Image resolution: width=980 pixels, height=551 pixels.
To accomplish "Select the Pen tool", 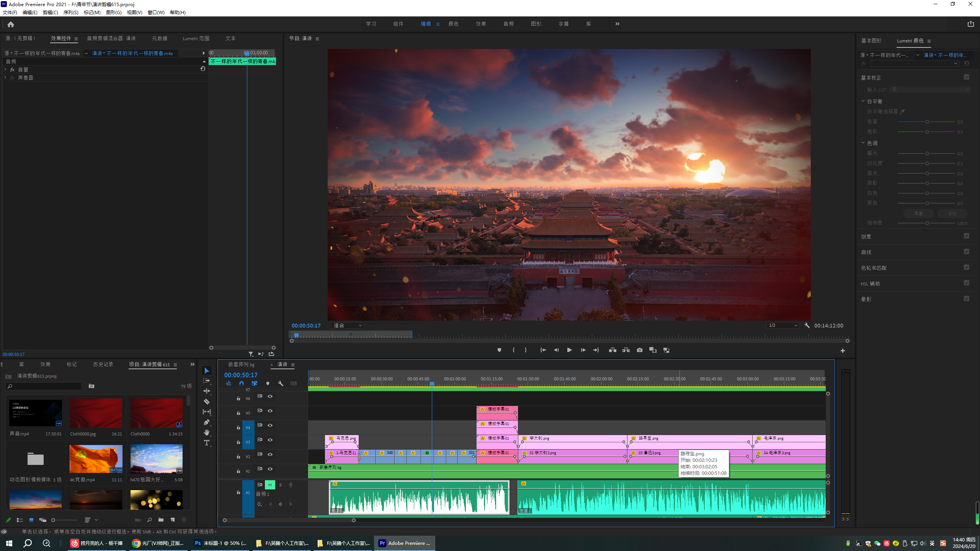I will coord(207,422).
